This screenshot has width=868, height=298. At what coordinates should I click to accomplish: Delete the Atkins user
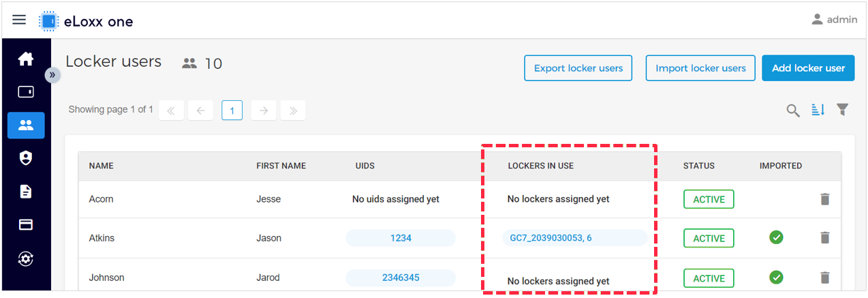[x=825, y=238]
